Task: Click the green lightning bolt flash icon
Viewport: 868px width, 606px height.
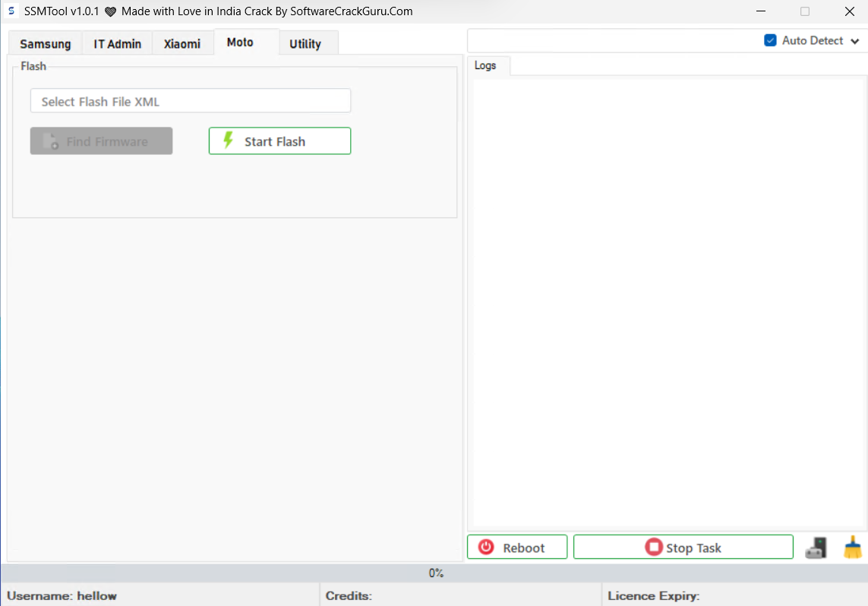Action: [228, 140]
